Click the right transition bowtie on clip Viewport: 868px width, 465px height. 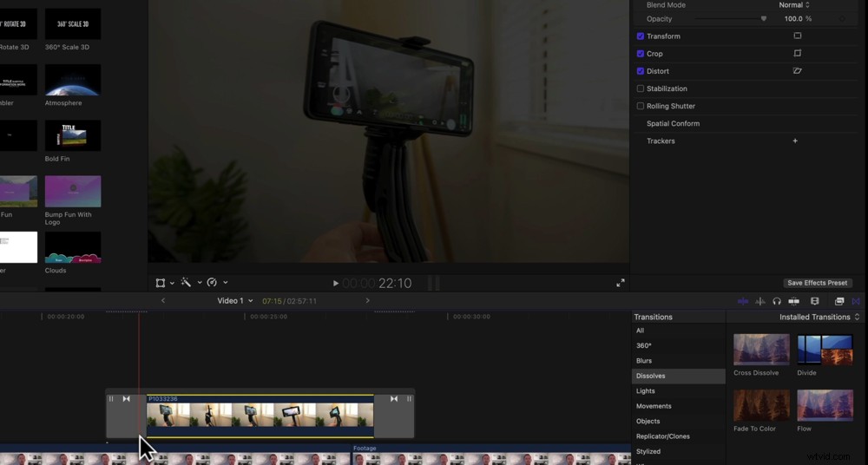coord(394,398)
